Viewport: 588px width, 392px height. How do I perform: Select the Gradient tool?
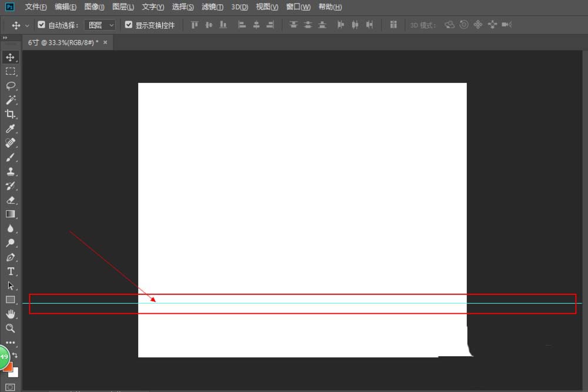(10, 214)
